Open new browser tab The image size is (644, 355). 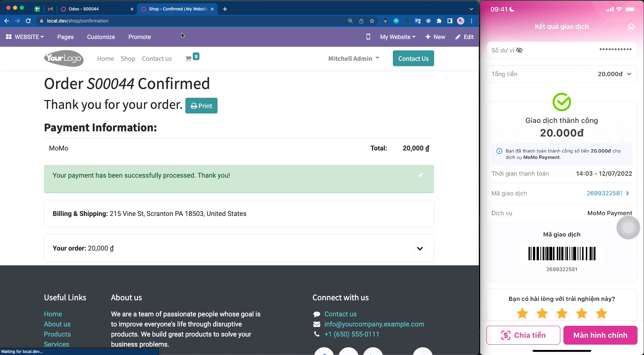coord(225,9)
